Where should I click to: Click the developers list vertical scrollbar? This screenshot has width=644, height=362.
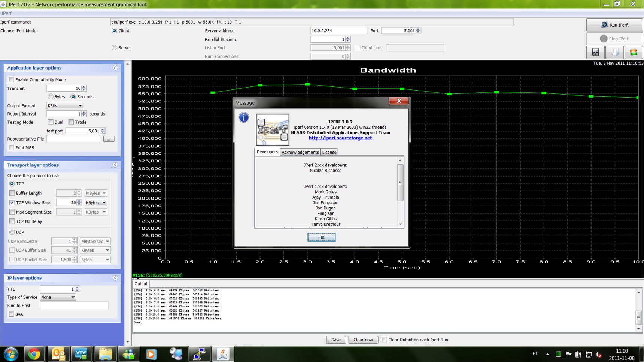pos(400,183)
